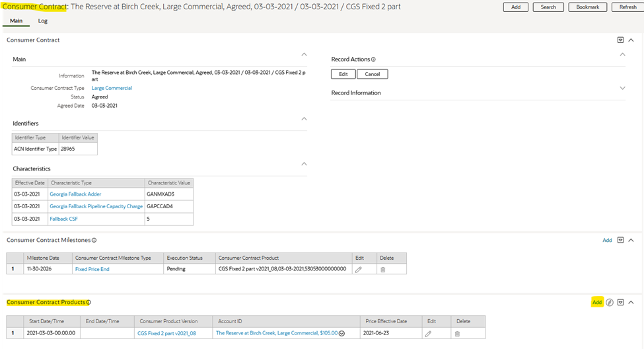
Task: Expand the Record Information section
Action: [x=622, y=88]
